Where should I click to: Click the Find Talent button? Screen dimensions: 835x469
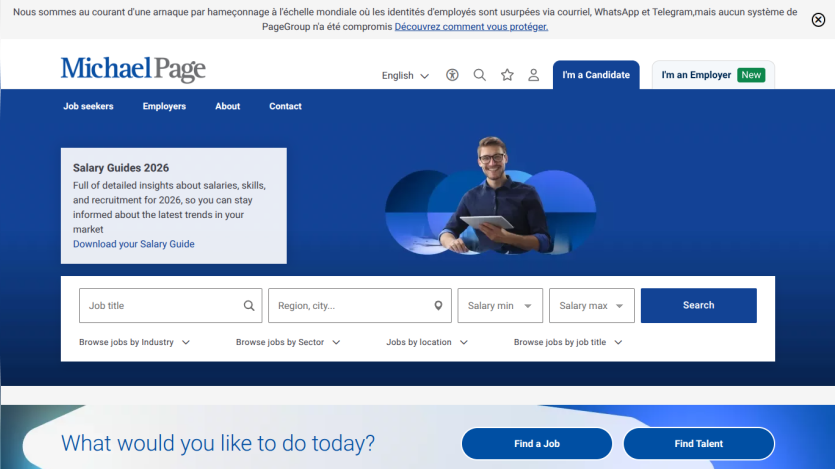click(699, 443)
